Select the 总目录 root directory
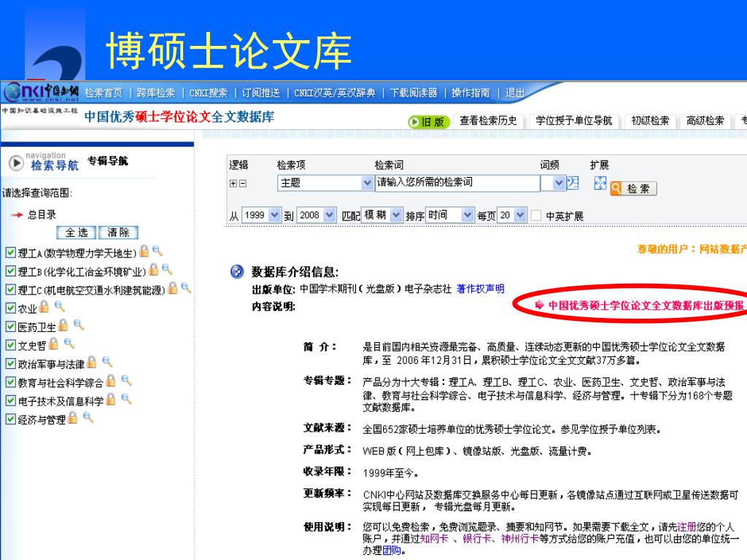Screen dimensions: 747x560 (x=42, y=215)
